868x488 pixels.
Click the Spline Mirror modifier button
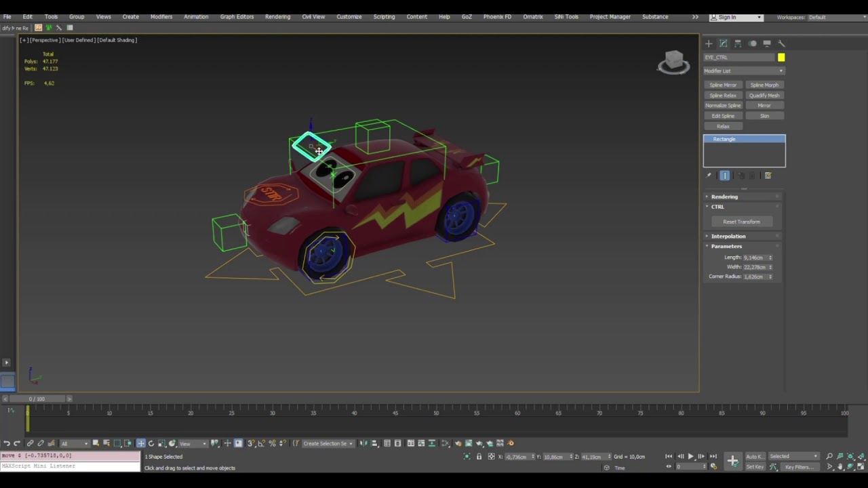point(723,85)
